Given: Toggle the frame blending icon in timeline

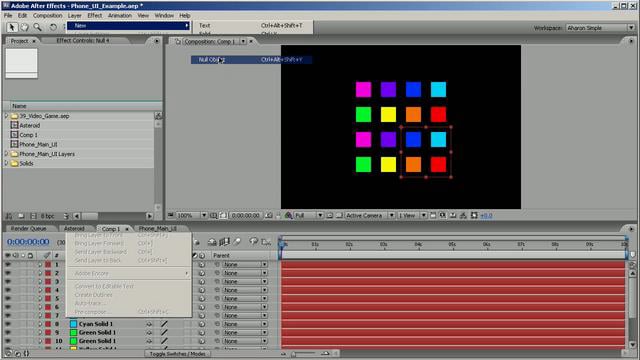Looking at the screenshot, I should click(x=224, y=242).
